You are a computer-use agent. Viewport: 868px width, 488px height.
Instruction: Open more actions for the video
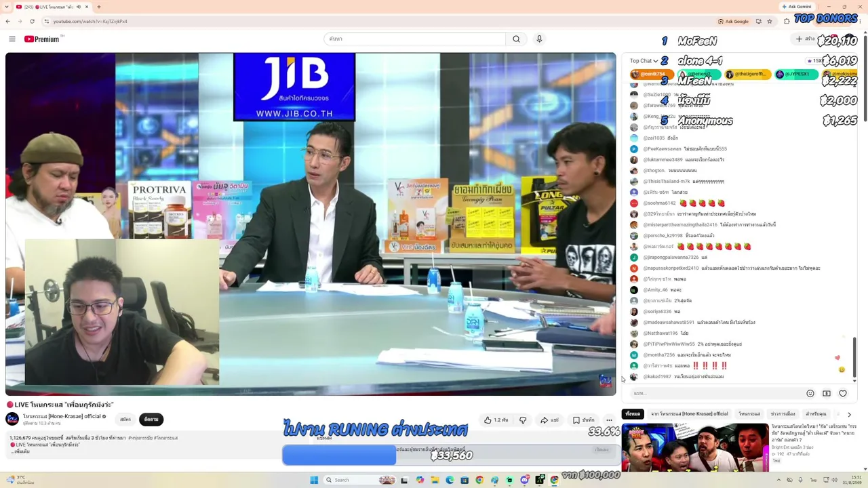point(609,420)
